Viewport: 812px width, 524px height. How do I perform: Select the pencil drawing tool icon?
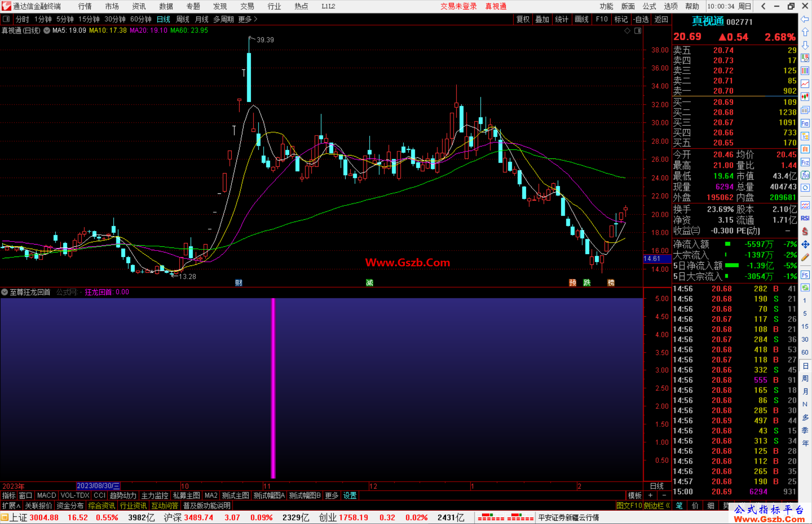(x=805, y=258)
